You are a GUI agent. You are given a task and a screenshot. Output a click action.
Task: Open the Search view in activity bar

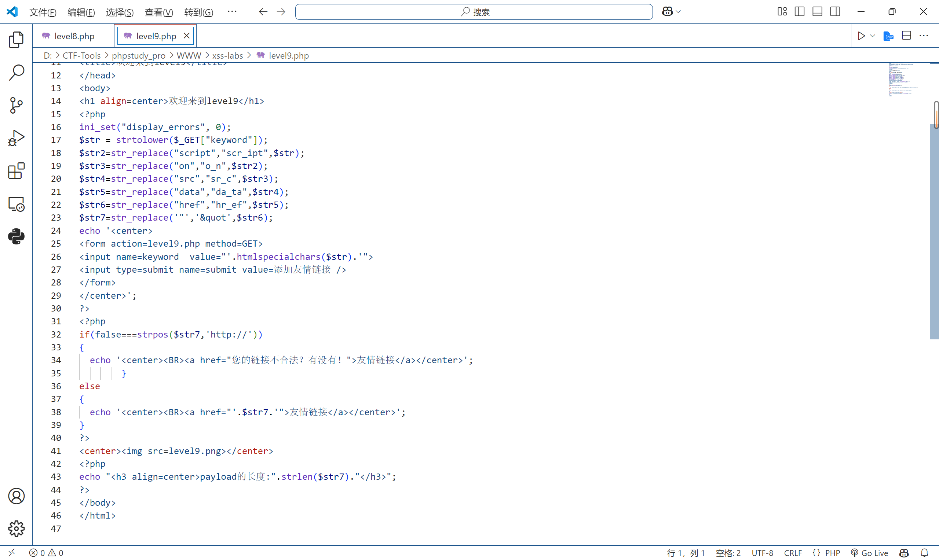(16, 72)
